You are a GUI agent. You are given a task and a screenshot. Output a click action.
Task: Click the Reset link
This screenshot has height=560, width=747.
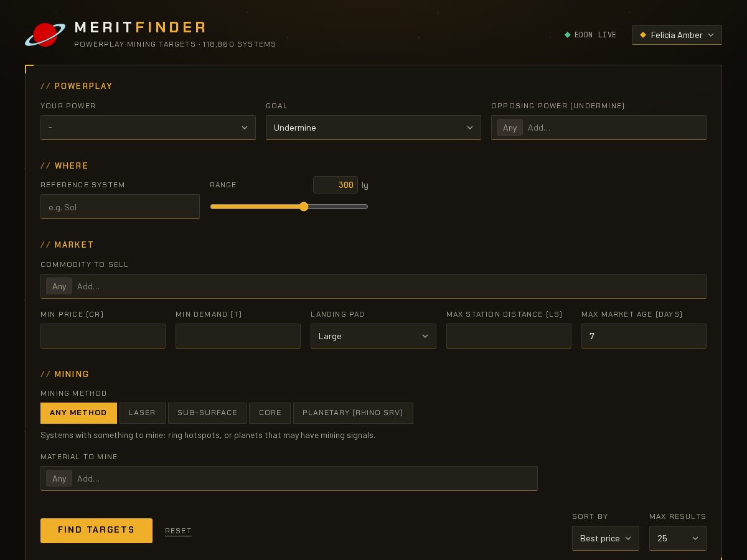(x=178, y=531)
